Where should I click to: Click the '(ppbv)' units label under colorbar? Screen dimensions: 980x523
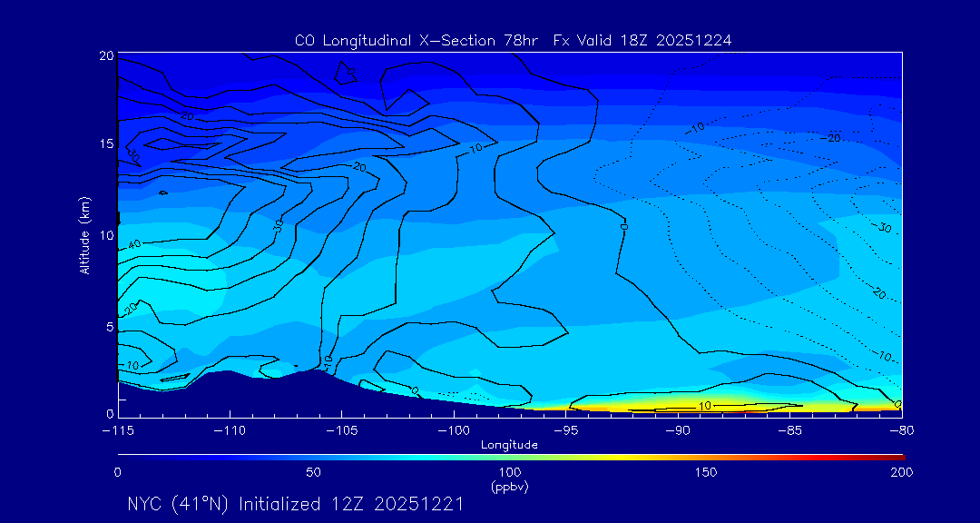point(509,487)
